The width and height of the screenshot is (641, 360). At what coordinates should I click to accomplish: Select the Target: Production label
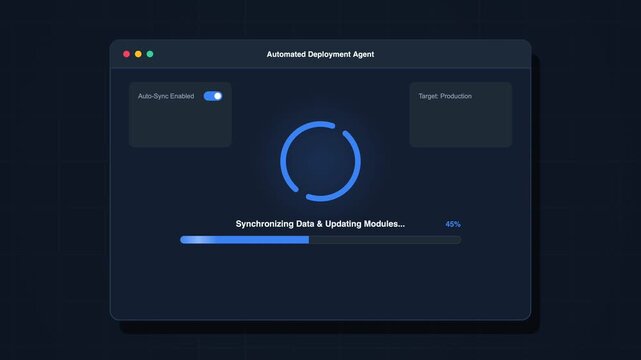point(445,96)
